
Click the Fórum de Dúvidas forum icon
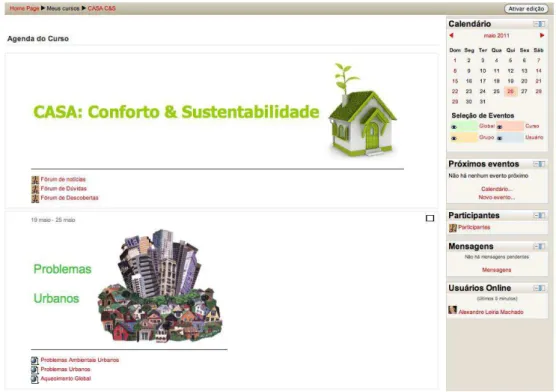point(35,189)
